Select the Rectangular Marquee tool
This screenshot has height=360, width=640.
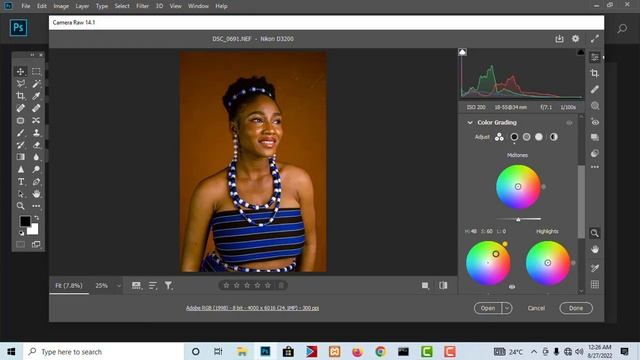[36, 71]
